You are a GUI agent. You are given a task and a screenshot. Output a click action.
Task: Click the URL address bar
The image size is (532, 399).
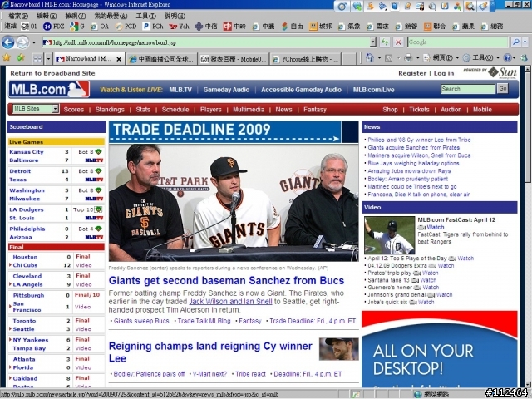coord(206,42)
